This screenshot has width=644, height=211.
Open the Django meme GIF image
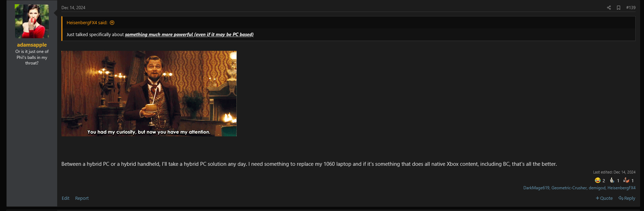[149, 94]
